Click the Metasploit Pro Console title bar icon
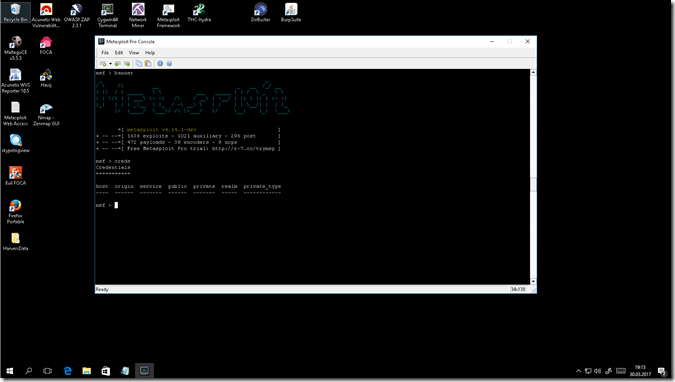This screenshot has width=675, height=382. coord(101,41)
